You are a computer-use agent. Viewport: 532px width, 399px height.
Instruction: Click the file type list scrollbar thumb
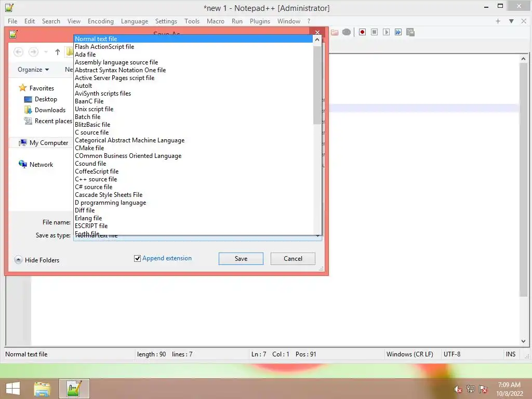pyautogui.click(x=317, y=85)
